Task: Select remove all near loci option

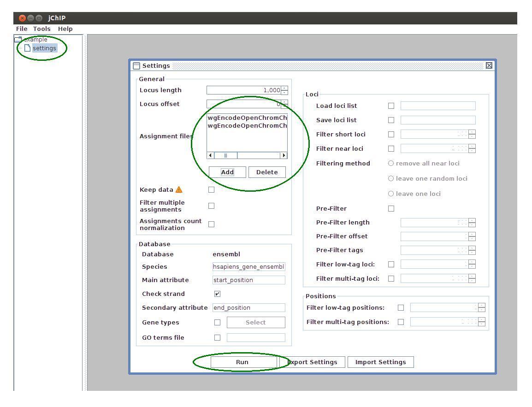Action: (x=391, y=163)
